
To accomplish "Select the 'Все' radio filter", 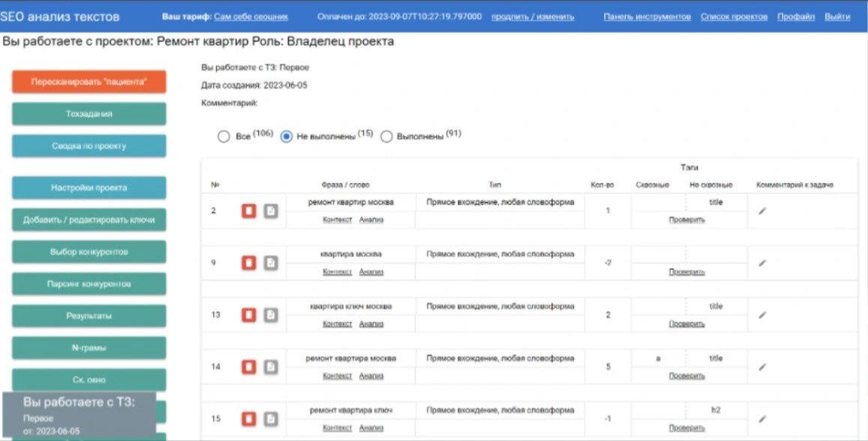I will point(224,136).
